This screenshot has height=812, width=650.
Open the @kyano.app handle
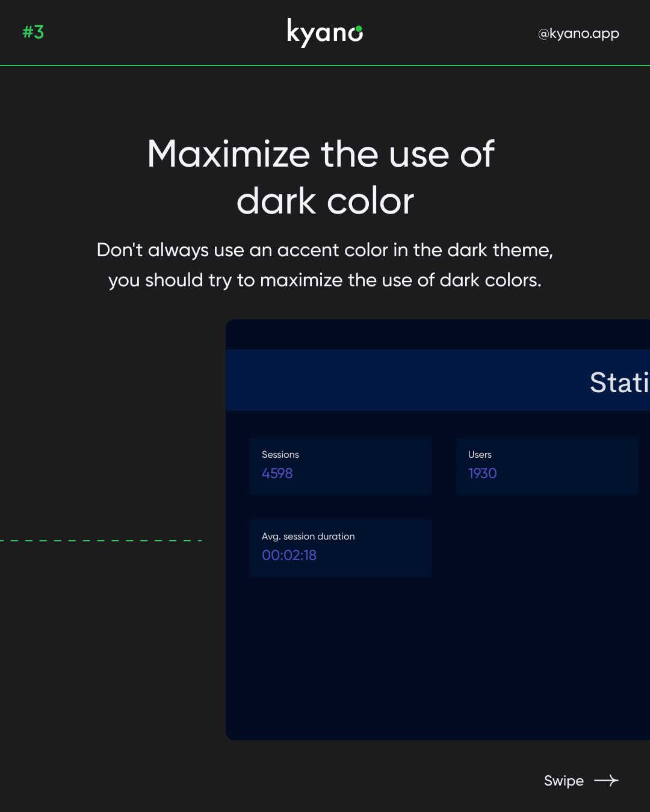point(578,34)
